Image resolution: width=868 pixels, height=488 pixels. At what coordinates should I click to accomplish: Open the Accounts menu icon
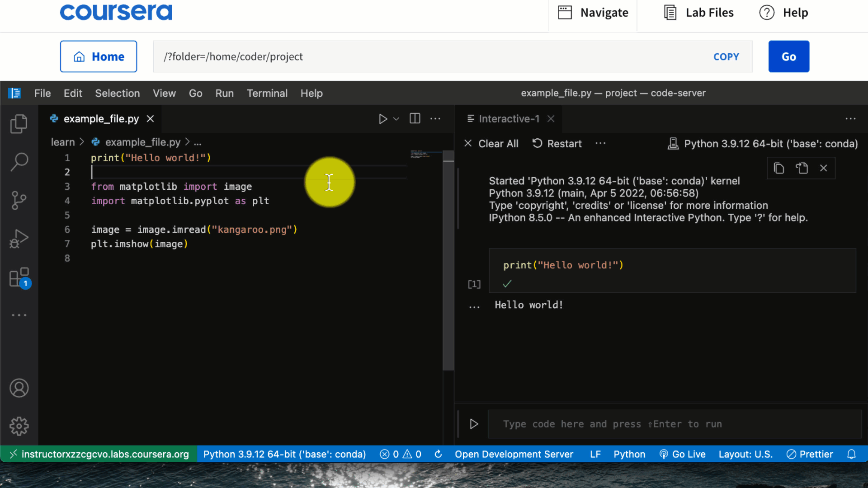pyautogui.click(x=19, y=388)
